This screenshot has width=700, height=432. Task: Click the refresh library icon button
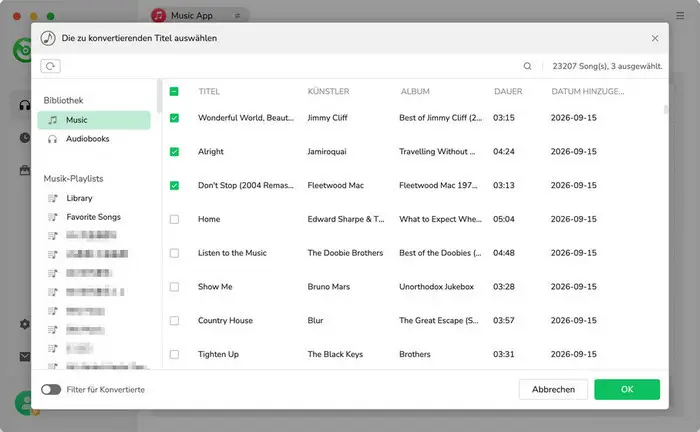point(50,66)
